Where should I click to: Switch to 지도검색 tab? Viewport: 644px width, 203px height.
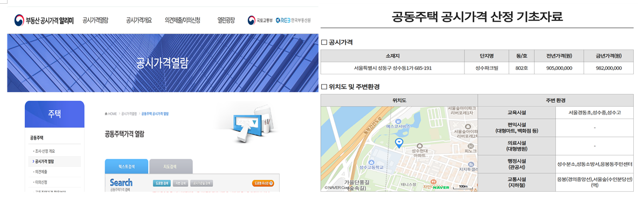(170, 166)
